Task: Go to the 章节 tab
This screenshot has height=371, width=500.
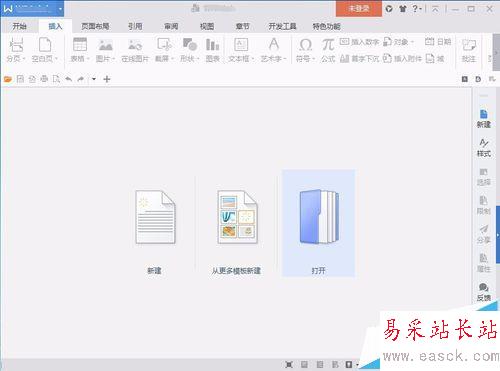Action: click(x=242, y=26)
